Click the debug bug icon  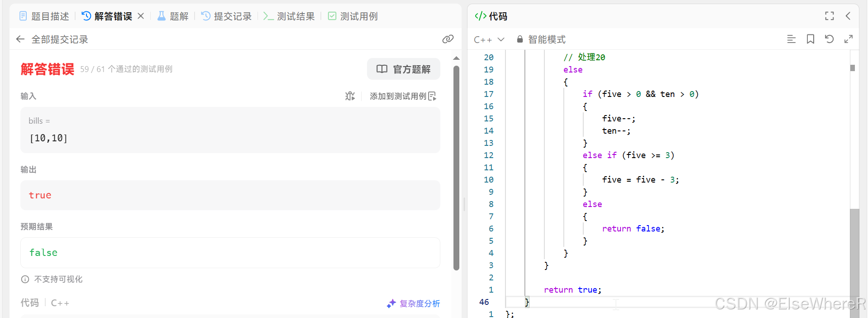pyautogui.click(x=350, y=96)
